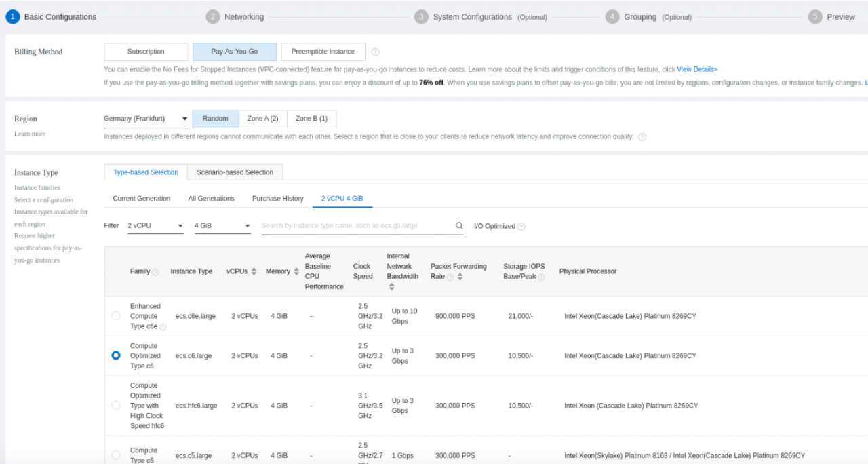Click the ecs.c6.large instance type cell
This screenshot has height=464, width=868.
pos(193,355)
